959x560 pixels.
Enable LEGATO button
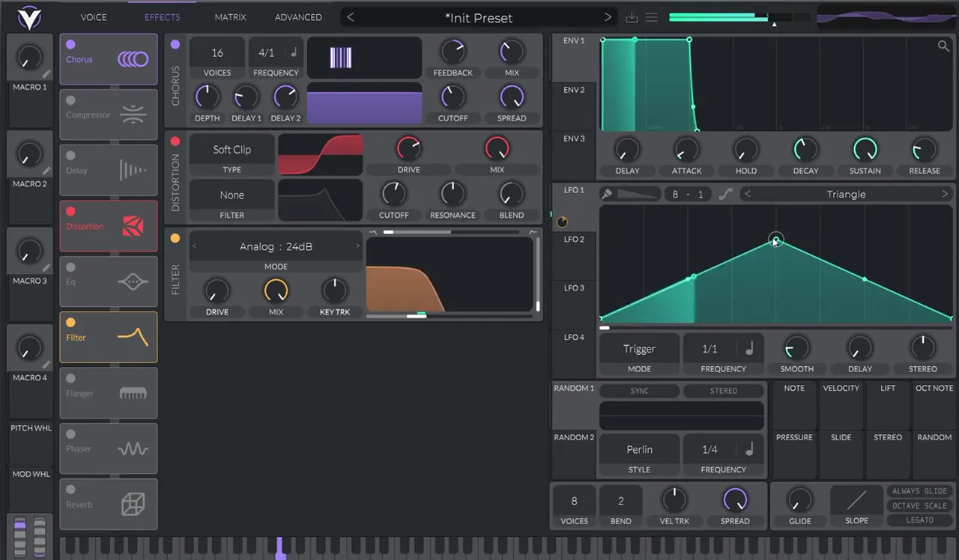(x=919, y=520)
